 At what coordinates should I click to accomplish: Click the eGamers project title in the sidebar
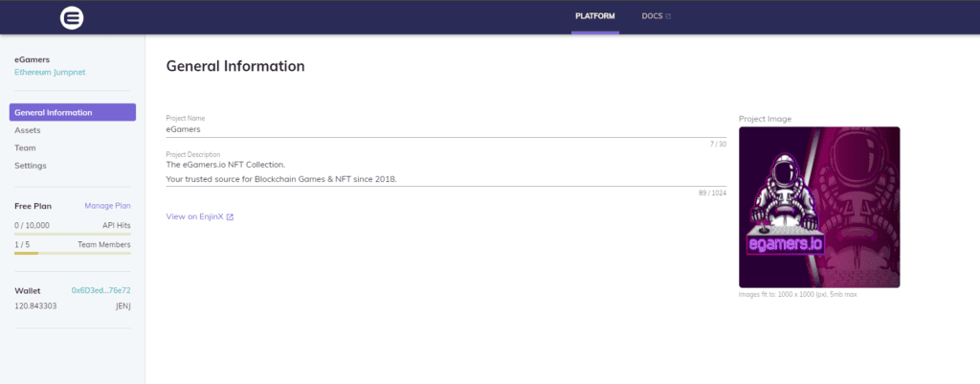[32, 60]
